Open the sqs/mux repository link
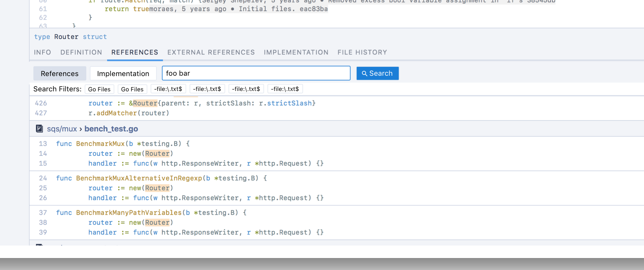The width and height of the screenshot is (644, 270). pyautogui.click(x=62, y=129)
